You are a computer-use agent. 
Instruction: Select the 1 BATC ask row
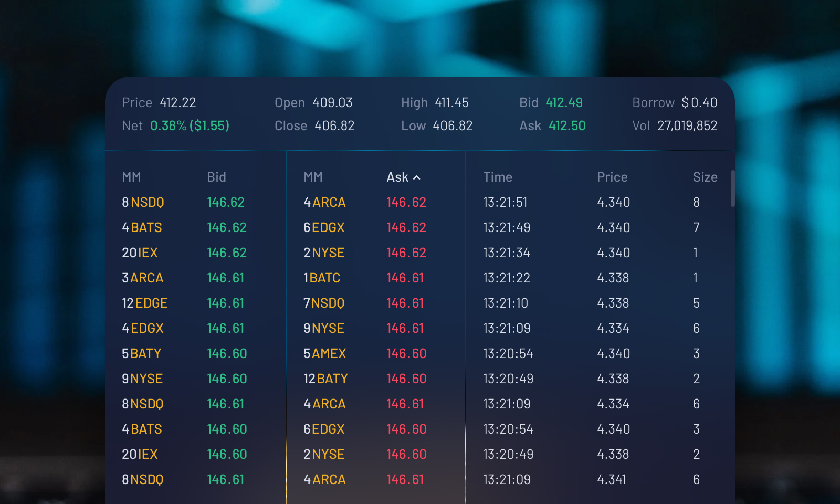(375, 278)
